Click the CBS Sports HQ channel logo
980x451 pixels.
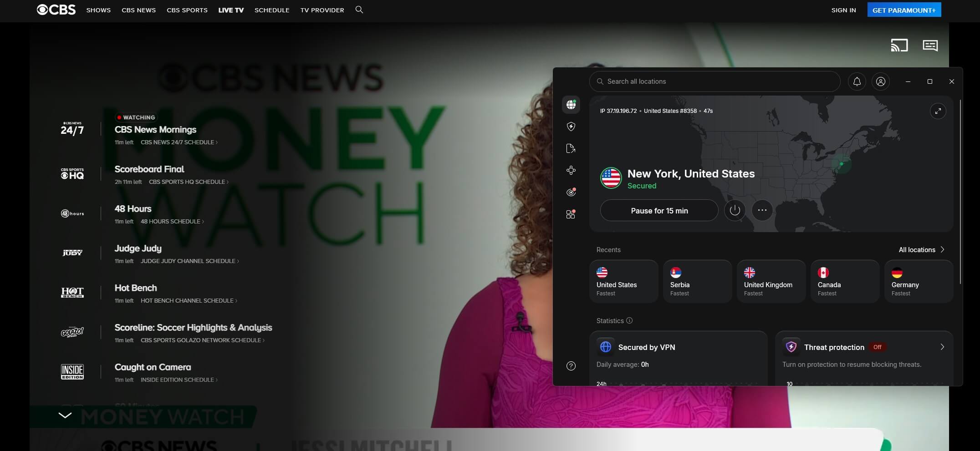pos(72,173)
